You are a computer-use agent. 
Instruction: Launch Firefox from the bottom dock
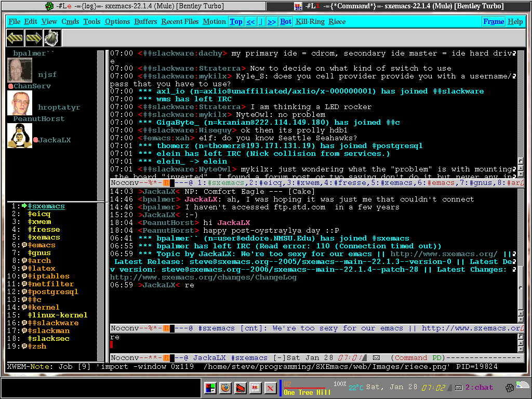point(225,388)
